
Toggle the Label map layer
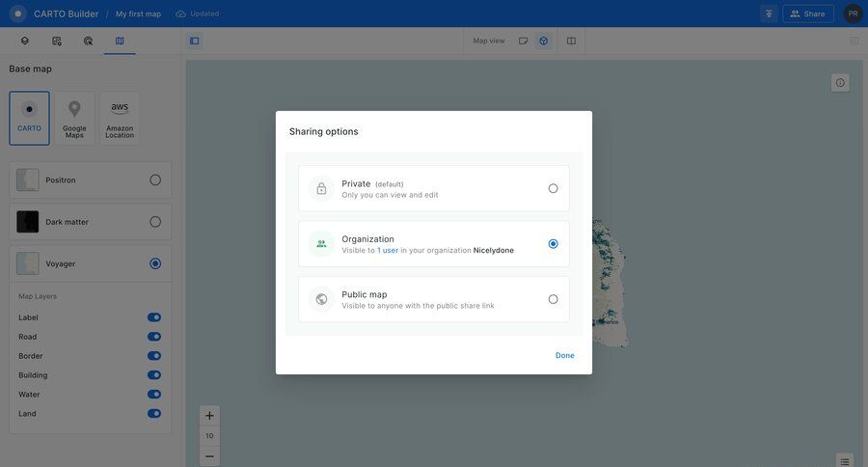154,317
